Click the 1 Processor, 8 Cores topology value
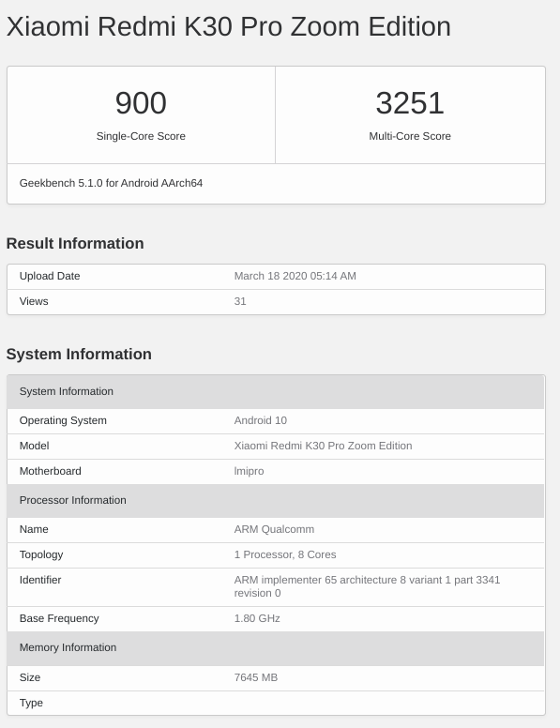The height and width of the screenshot is (728, 560). (285, 554)
